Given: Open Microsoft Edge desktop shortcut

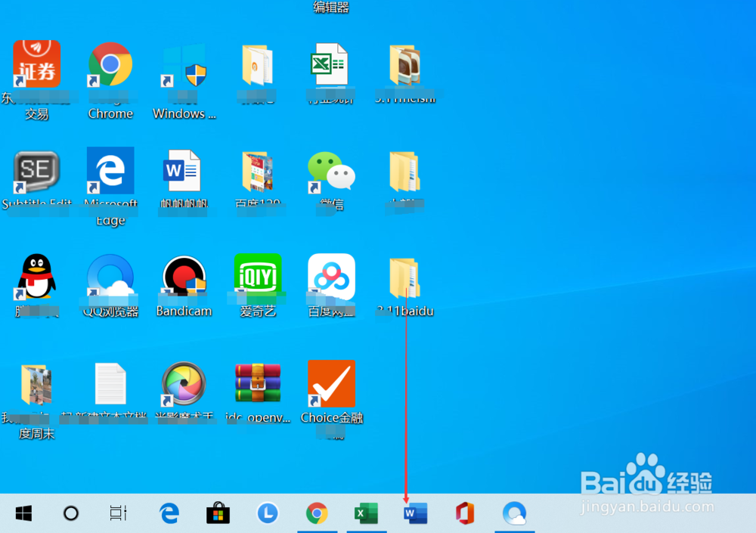Looking at the screenshot, I should [110, 171].
